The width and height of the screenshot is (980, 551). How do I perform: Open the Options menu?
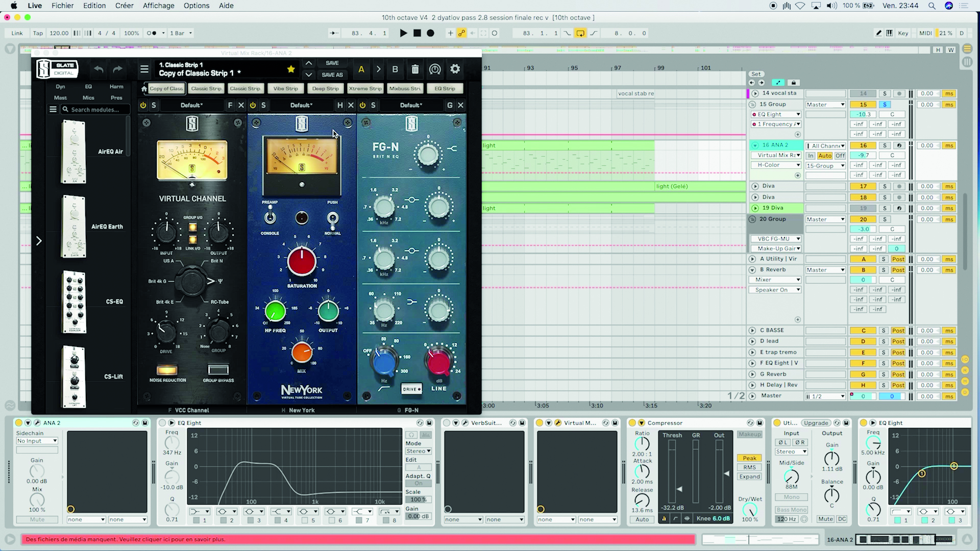point(197,6)
